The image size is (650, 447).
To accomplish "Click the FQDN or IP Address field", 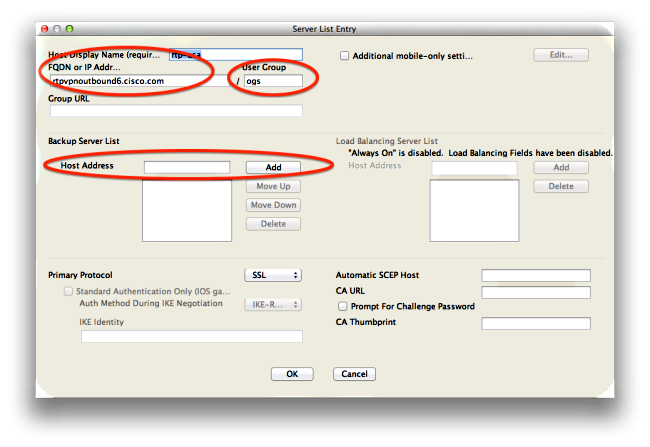I will point(140,81).
